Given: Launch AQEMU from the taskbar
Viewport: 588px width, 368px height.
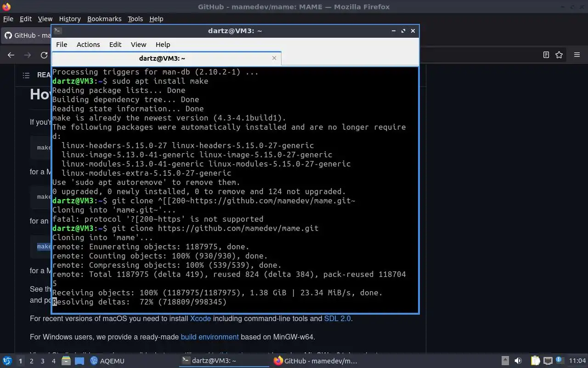Looking at the screenshot, I should point(107,361).
